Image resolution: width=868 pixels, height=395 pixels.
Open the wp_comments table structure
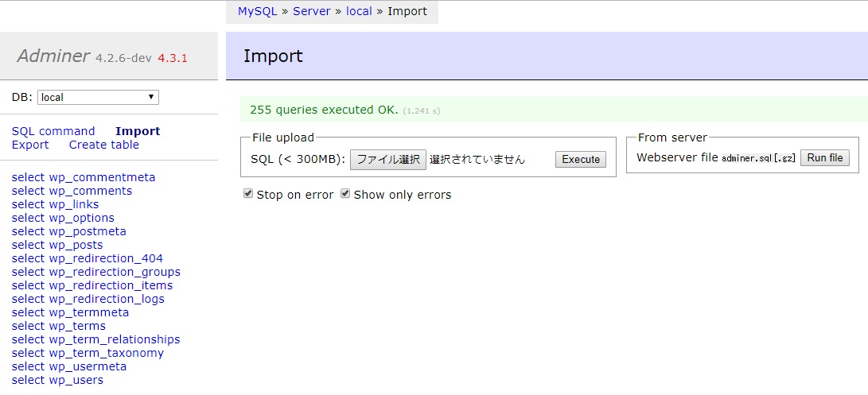tap(90, 191)
